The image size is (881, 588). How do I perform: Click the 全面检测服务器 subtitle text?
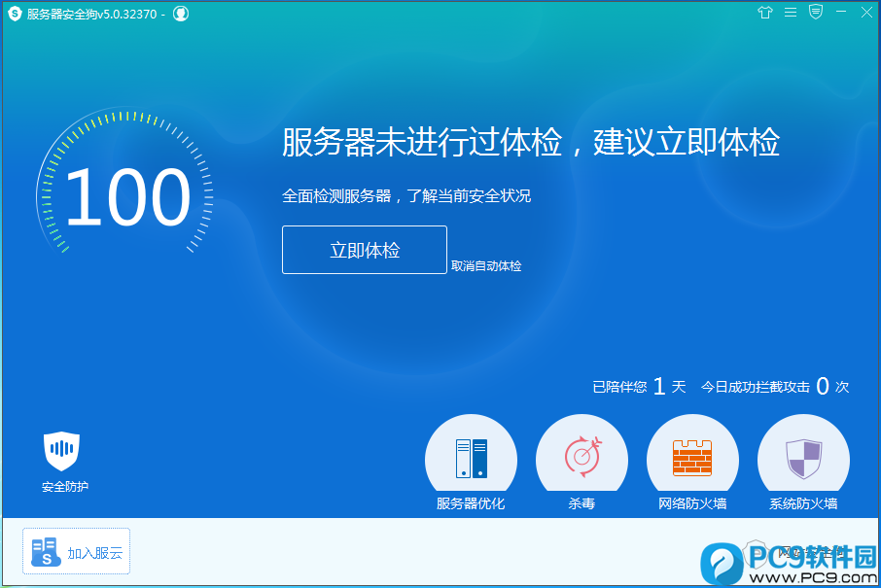tap(406, 196)
